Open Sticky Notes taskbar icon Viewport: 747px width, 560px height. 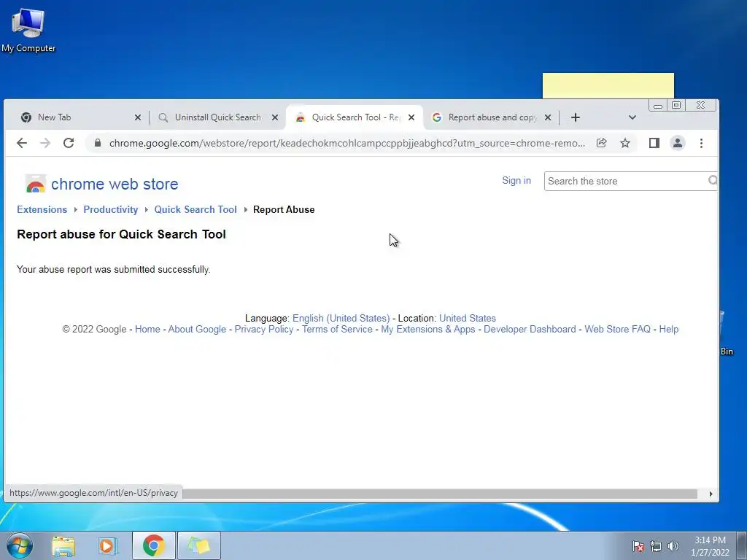[x=199, y=545]
